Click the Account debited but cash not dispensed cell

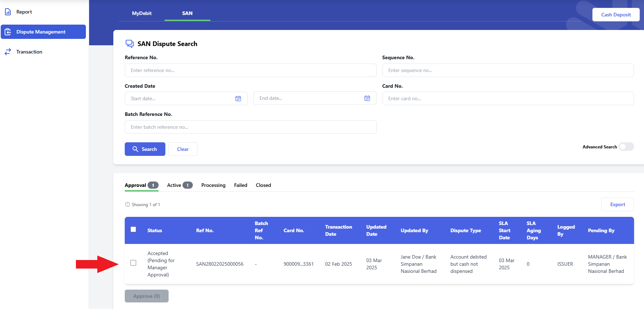point(469,264)
